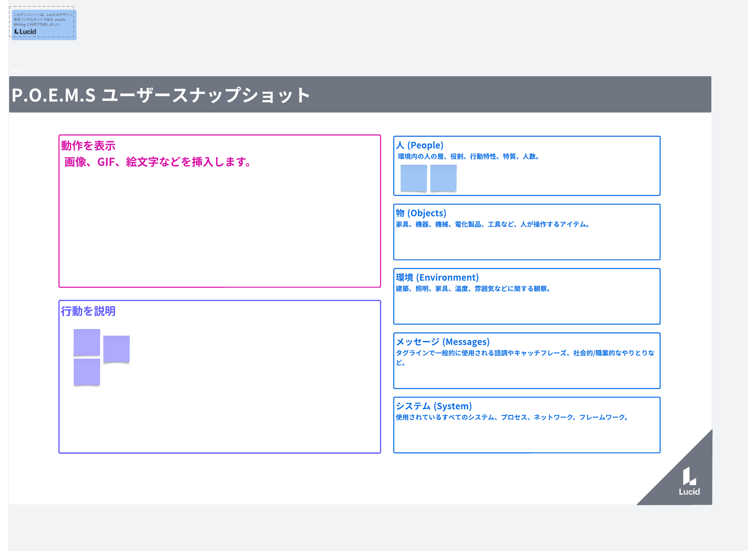Viewport: 756px width, 551px height.
Task: Click the メッセージ (Messages) heading
Action: (x=443, y=342)
